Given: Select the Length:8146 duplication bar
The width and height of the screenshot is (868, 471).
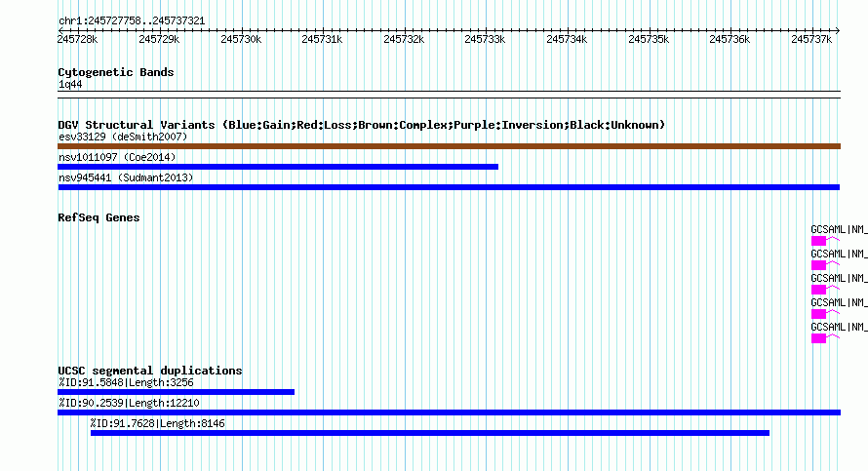Looking at the screenshot, I should click(x=430, y=433).
